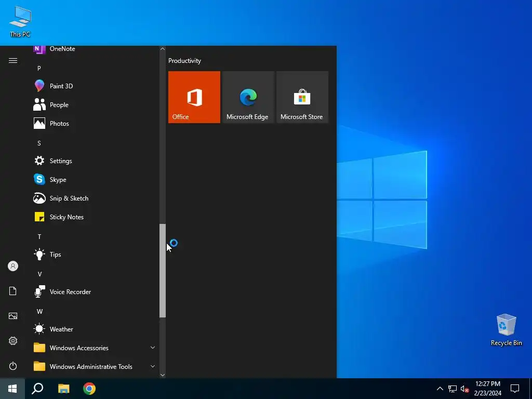Open the Settings gear in the Start sidebar
The image size is (532, 399).
point(13,341)
